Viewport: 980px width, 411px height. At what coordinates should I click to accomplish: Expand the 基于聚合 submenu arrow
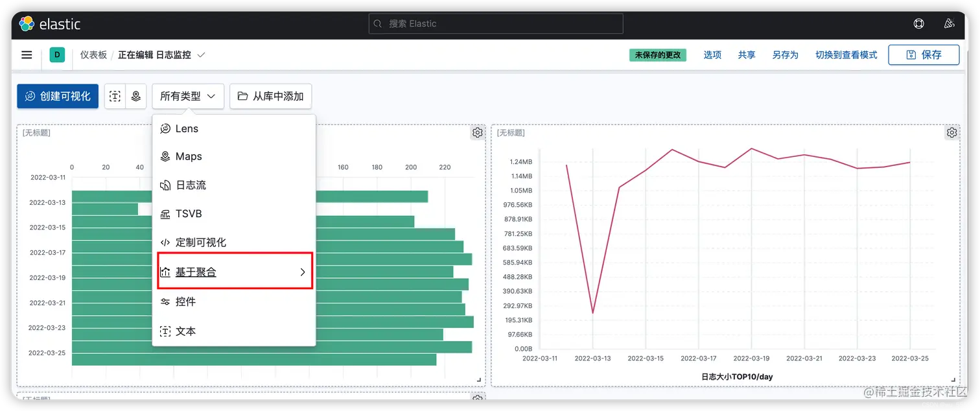(x=303, y=272)
